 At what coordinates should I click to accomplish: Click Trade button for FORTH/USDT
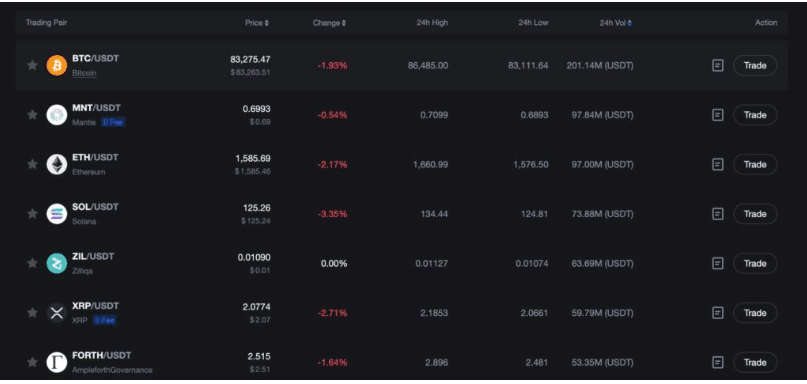click(755, 362)
